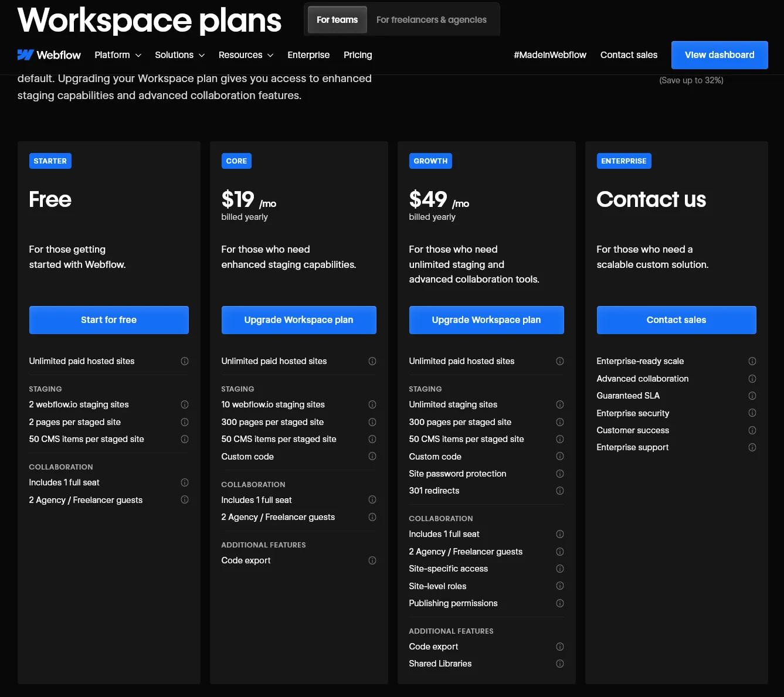Open info icon for Publishing permissions

click(560, 603)
